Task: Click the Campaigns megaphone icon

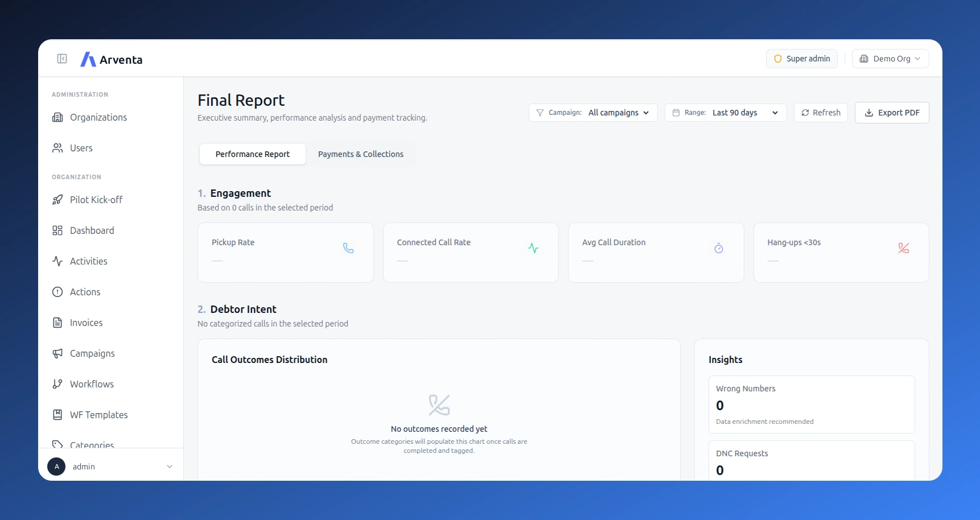Action: pos(57,353)
